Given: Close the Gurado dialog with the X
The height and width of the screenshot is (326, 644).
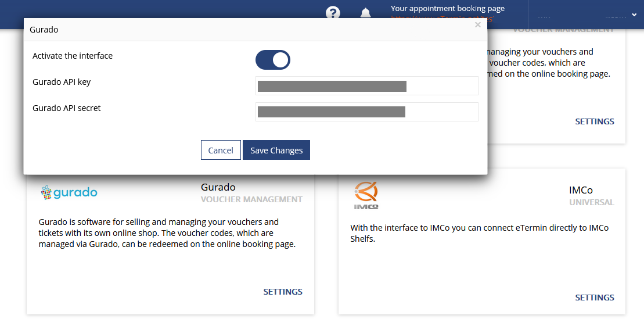Looking at the screenshot, I should pyautogui.click(x=478, y=24).
